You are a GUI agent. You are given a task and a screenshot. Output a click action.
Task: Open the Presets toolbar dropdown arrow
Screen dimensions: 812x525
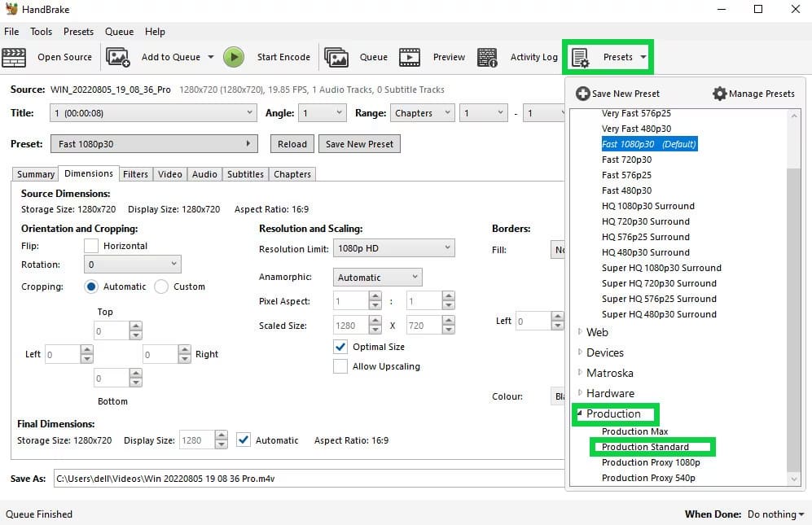pyautogui.click(x=643, y=57)
